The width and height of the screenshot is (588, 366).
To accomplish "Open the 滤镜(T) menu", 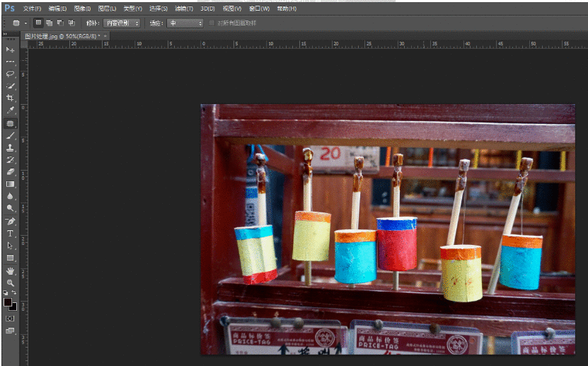I will (x=183, y=8).
